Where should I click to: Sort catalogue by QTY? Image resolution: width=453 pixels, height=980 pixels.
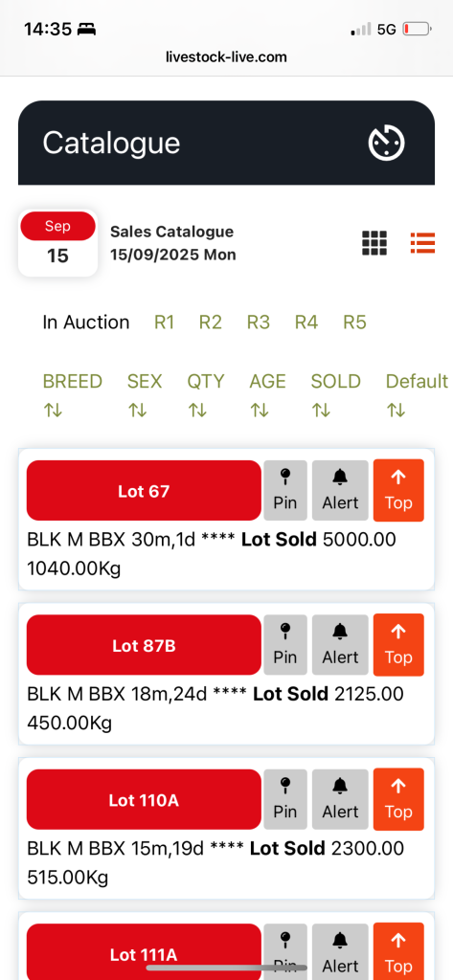(206, 394)
